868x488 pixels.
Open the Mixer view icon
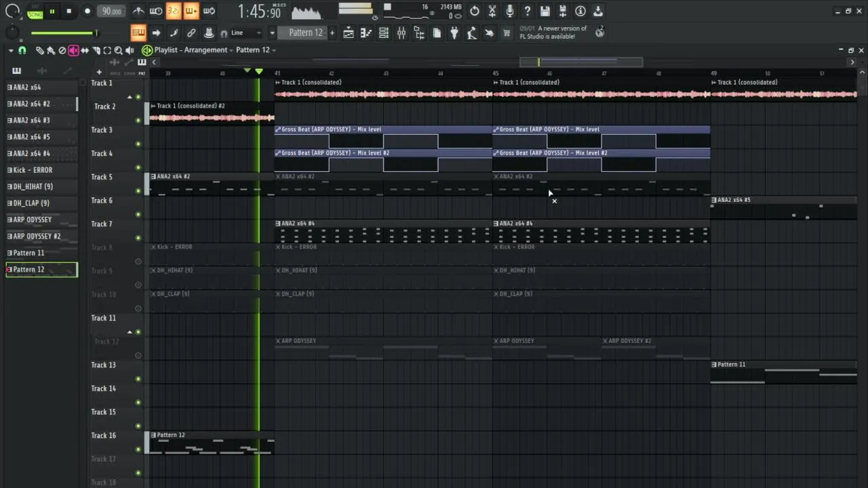pyautogui.click(x=401, y=33)
